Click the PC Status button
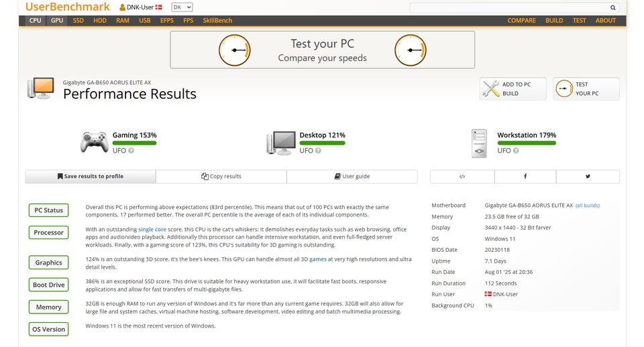This screenshot has width=644, height=347. pos(48,210)
